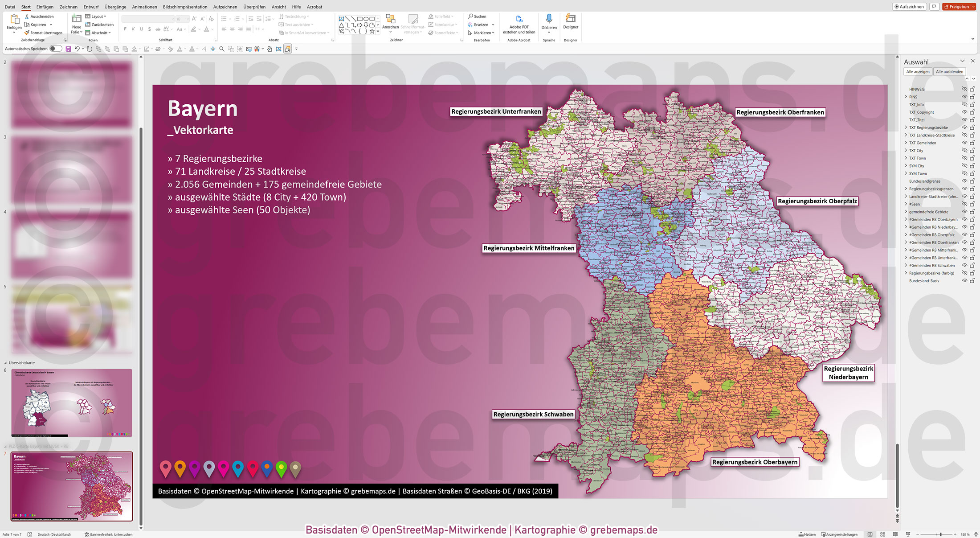This screenshot has width=980, height=538.
Task: Open the Animationen ribbon tab
Action: [x=144, y=7]
